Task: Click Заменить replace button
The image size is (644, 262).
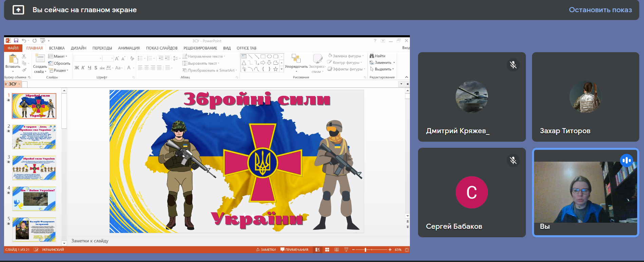Action: pos(382,63)
